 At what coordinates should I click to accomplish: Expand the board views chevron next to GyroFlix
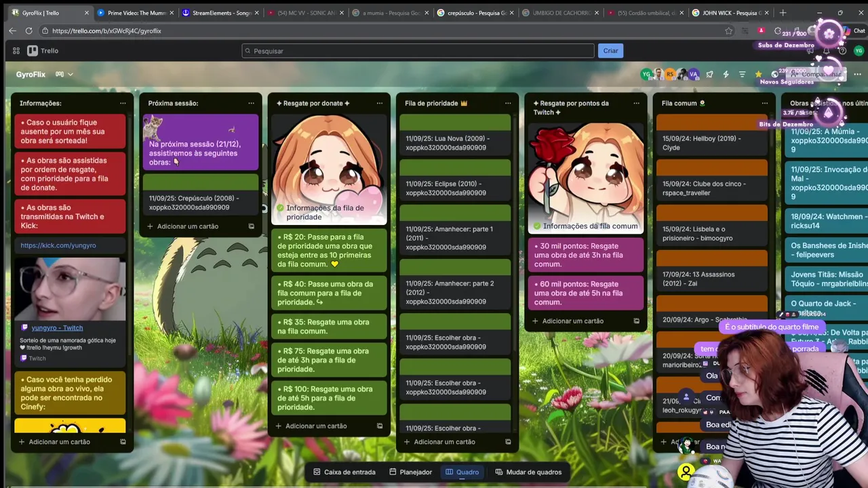(x=70, y=75)
